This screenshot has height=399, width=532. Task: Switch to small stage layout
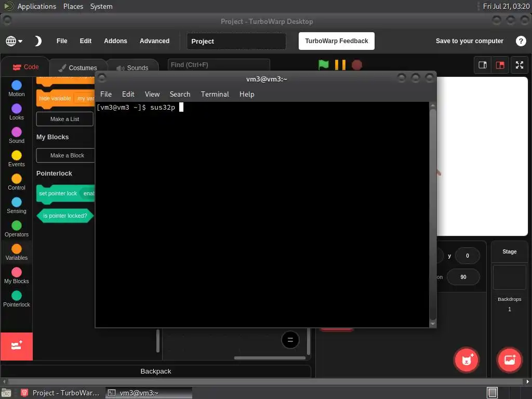482,65
